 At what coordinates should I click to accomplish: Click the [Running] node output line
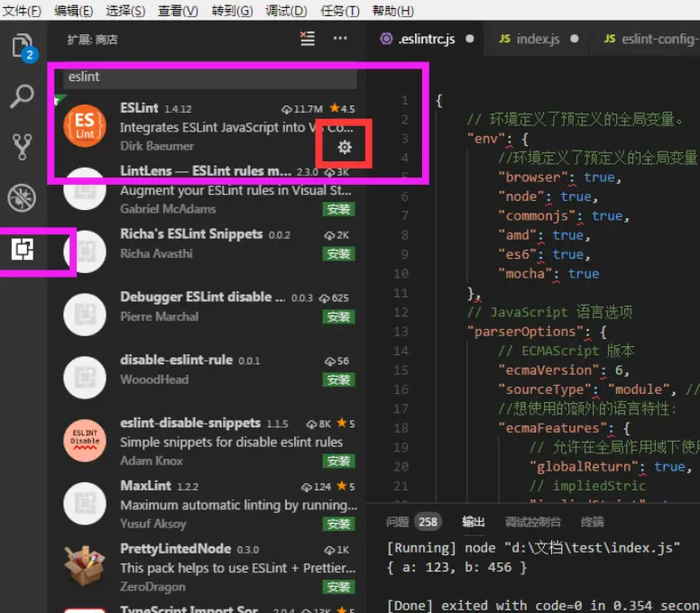click(x=533, y=548)
